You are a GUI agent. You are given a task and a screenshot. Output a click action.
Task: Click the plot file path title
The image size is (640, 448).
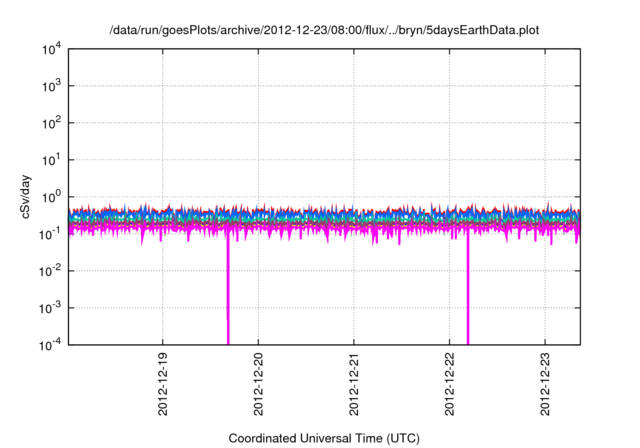(324, 30)
